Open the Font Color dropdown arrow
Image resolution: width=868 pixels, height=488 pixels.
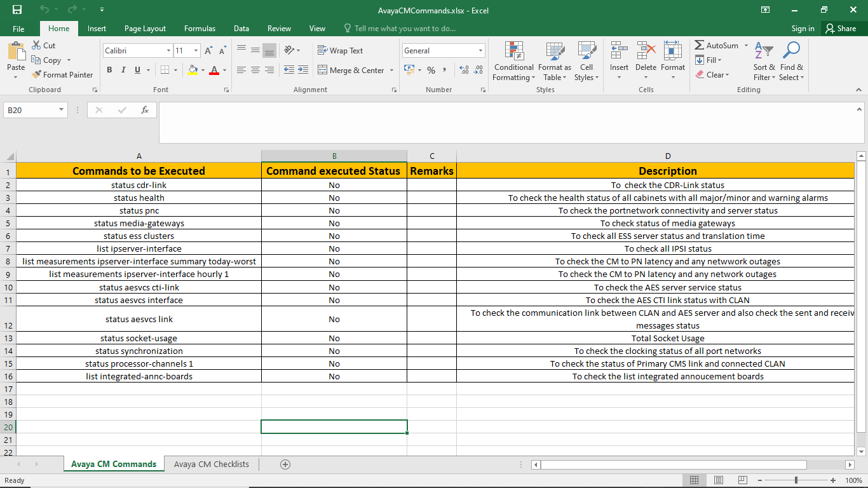224,70
